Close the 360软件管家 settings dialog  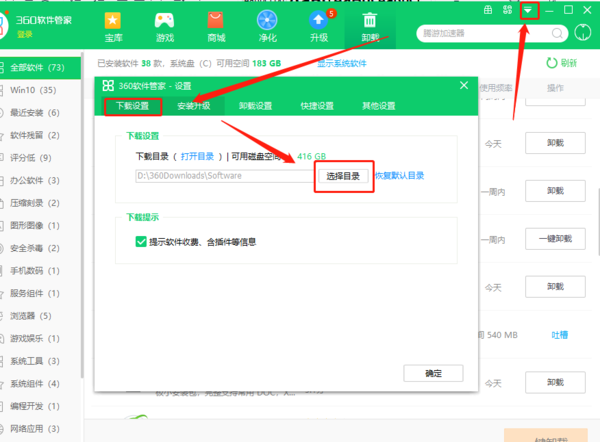tap(463, 85)
